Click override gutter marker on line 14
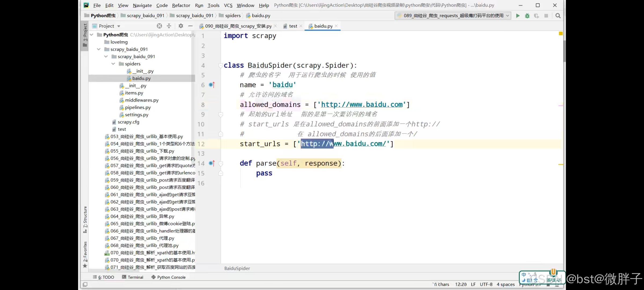 (x=212, y=163)
